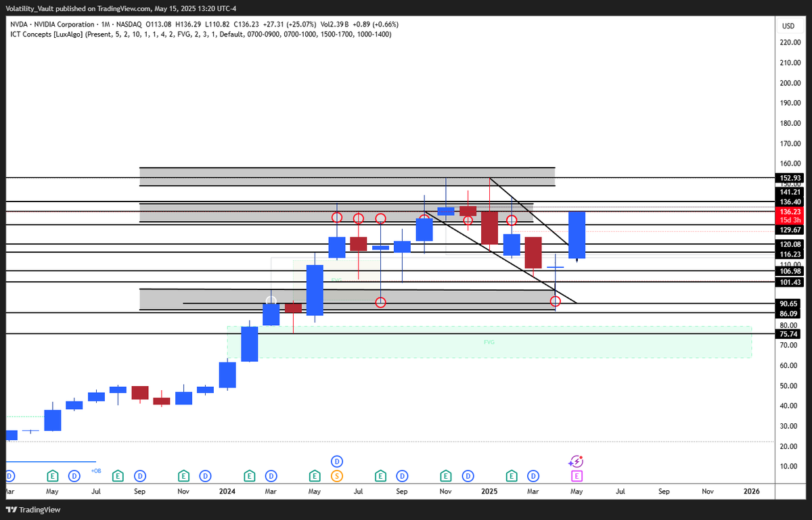Open the earnings marker above Nov 2024
This screenshot has height=520, width=812.
click(445, 475)
